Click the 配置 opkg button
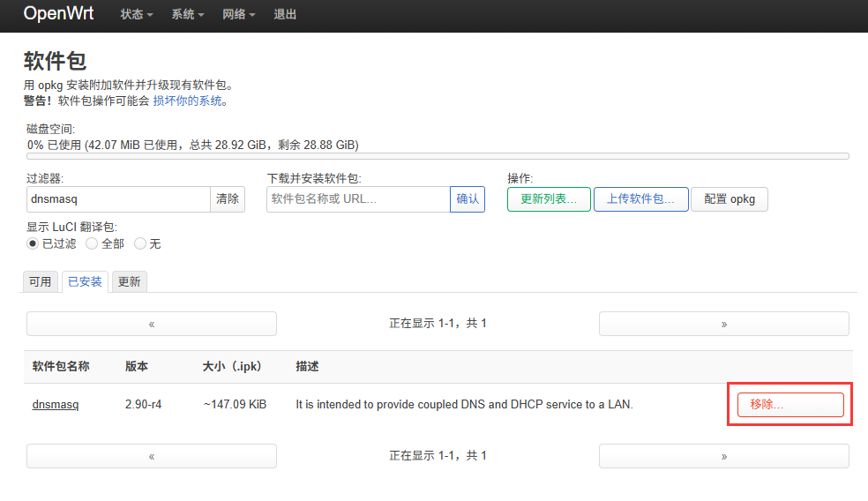This screenshot has width=868, height=501. 730,199
